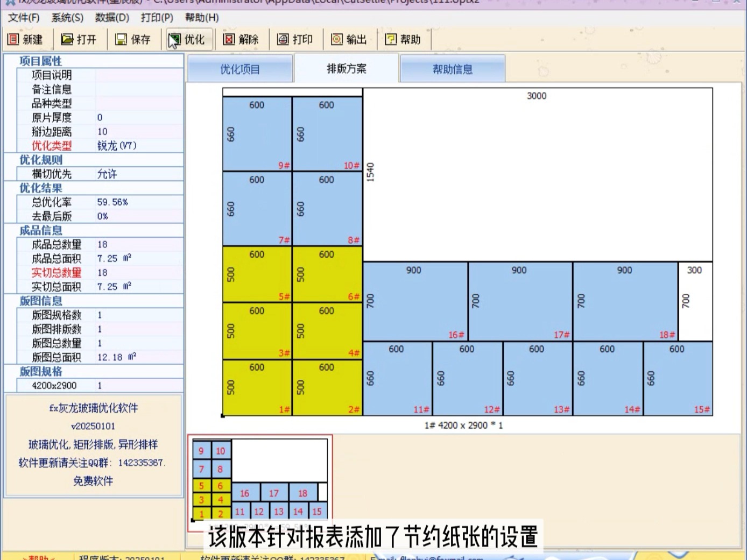
Task: Click the 成品总数量 row
Action: click(100, 244)
